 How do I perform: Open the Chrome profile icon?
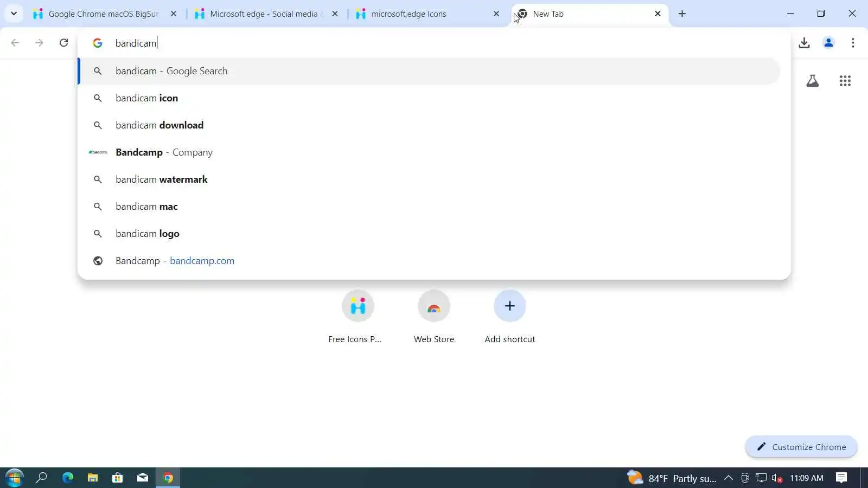point(828,43)
